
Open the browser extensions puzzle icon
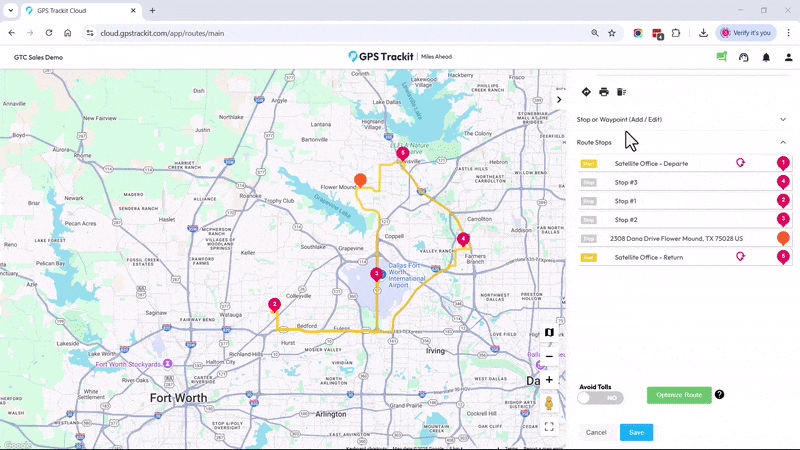(x=676, y=33)
